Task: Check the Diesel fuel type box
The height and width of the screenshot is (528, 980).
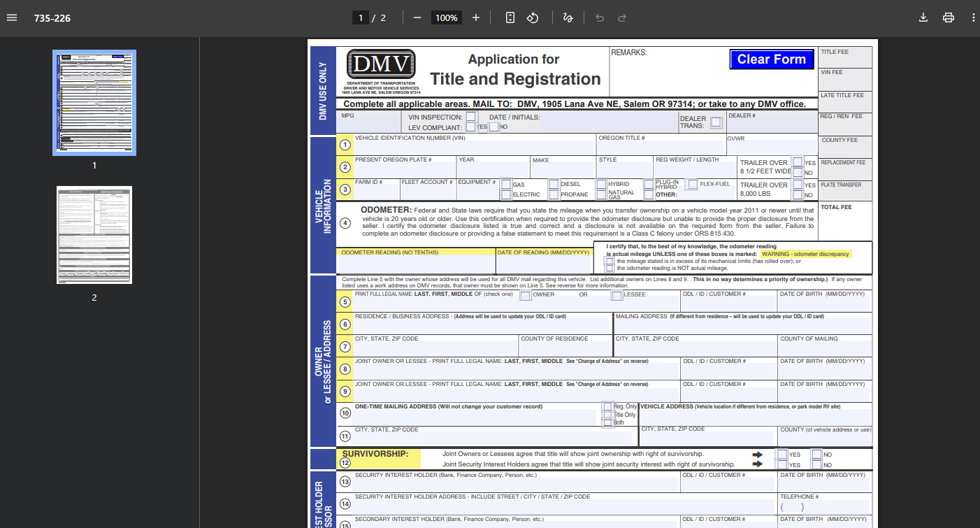Action: 554,185
